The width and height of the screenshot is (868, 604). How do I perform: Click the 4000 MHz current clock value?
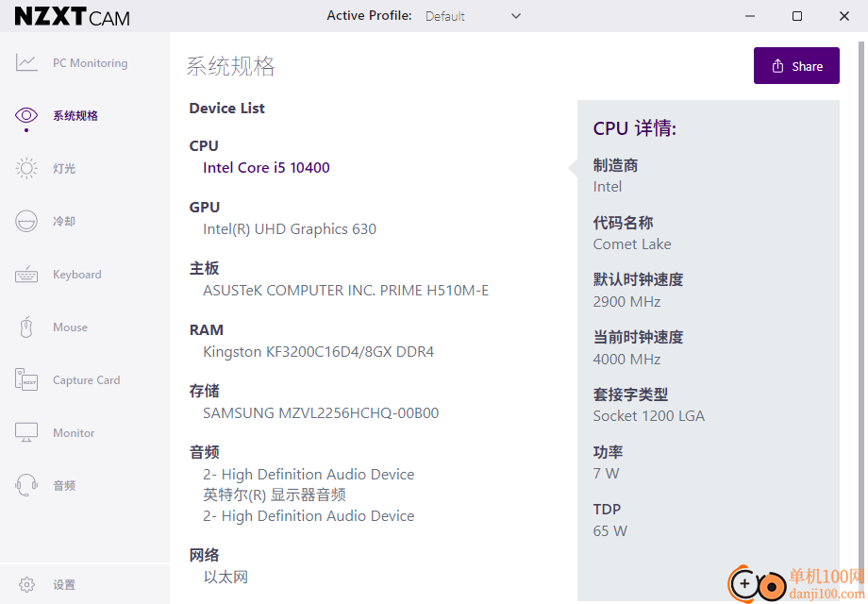tap(626, 360)
